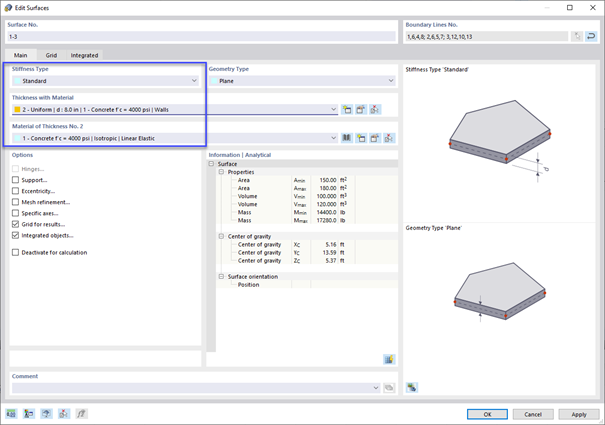Image resolution: width=605 pixels, height=425 pixels.
Task: Collapse the Center of gravity group
Action: [221, 236]
